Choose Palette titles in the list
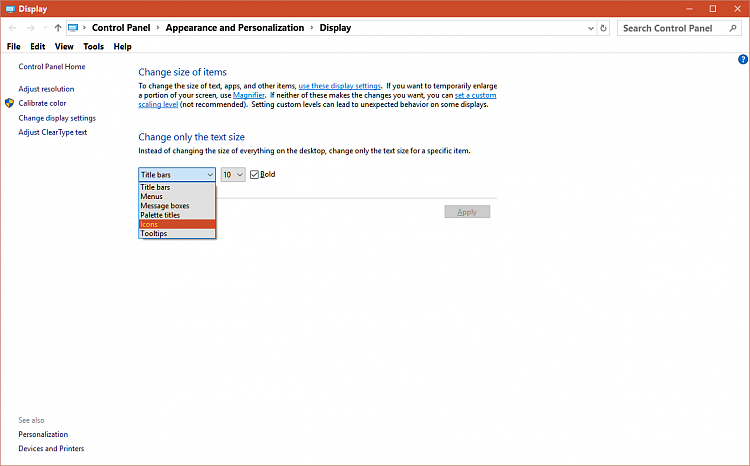This screenshot has width=750, height=466. [177, 215]
